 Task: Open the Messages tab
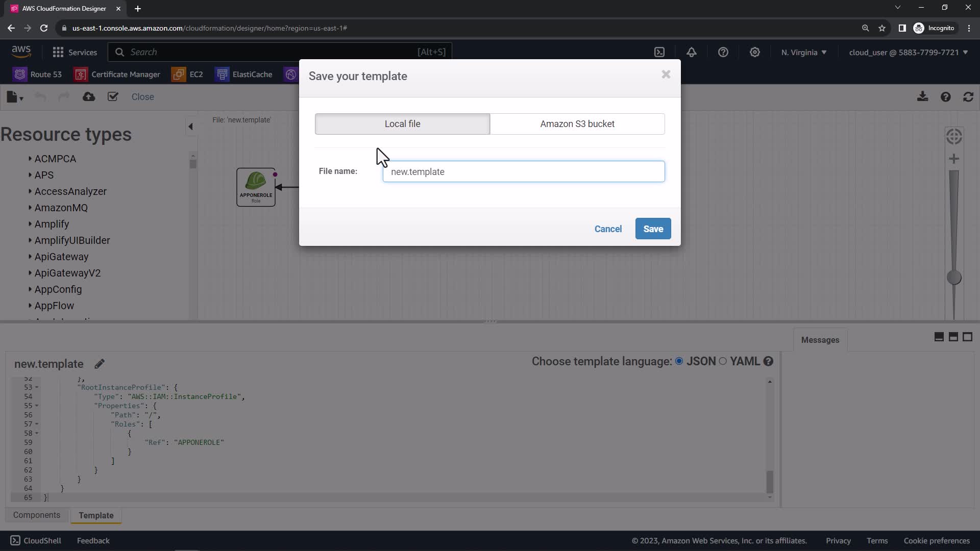pos(820,340)
